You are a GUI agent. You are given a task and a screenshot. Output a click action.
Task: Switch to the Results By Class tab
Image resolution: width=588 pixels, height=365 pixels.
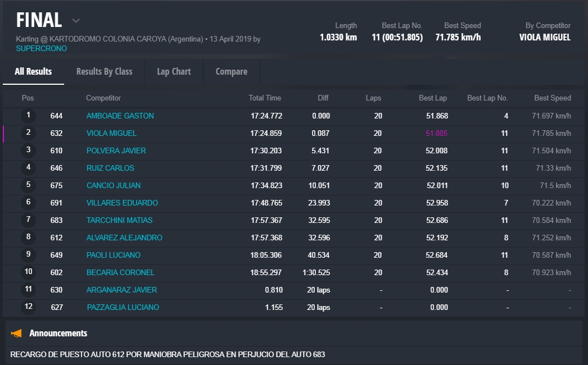point(104,71)
